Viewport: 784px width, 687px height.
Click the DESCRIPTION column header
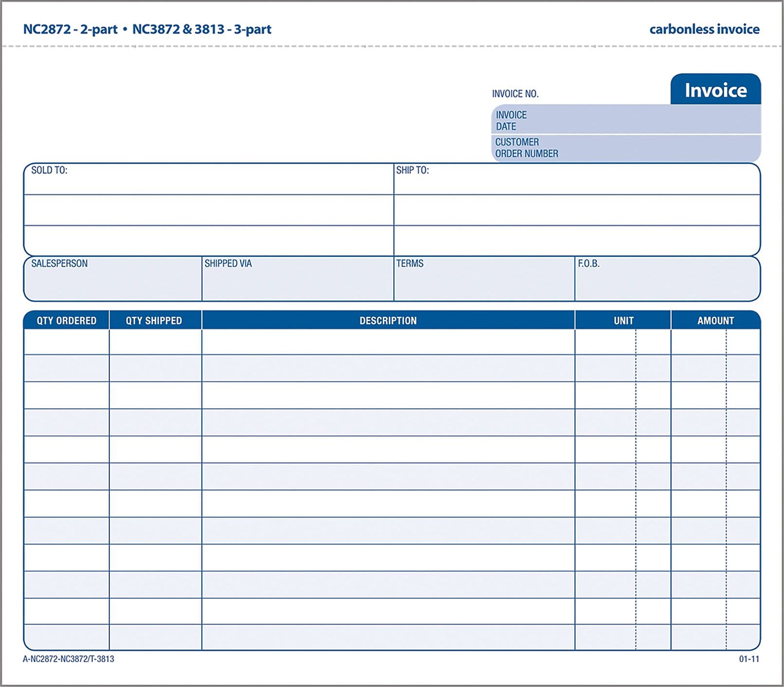388,321
